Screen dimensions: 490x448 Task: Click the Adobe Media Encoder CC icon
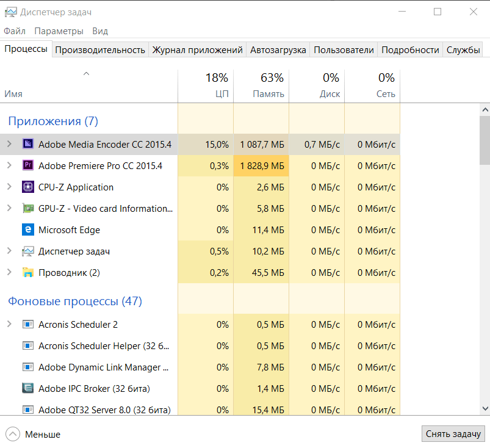[28, 144]
